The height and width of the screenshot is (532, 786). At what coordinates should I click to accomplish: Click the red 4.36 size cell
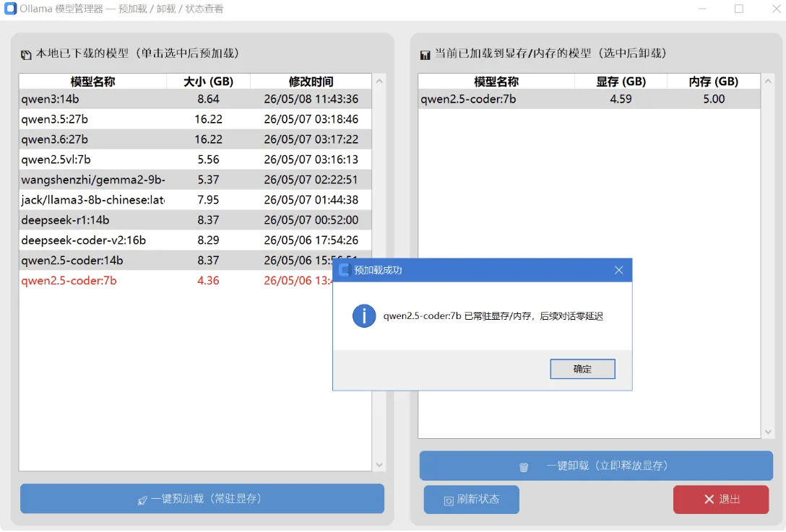(208, 281)
